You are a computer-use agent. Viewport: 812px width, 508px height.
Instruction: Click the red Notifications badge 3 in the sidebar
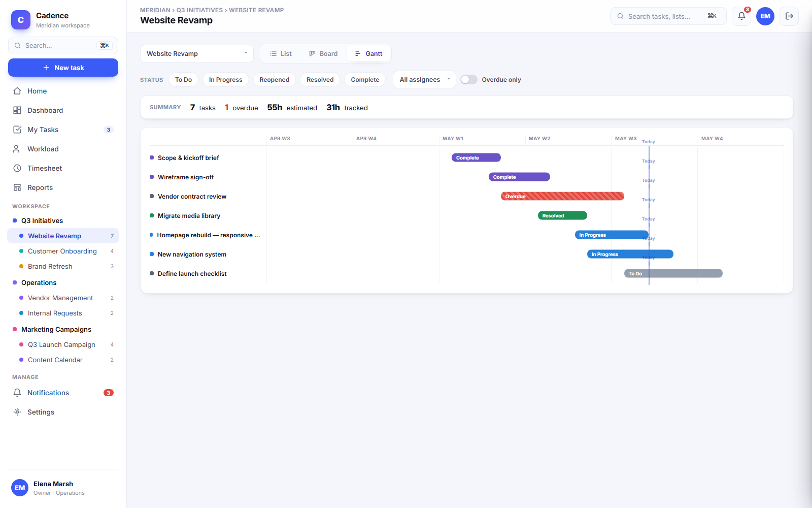point(109,393)
